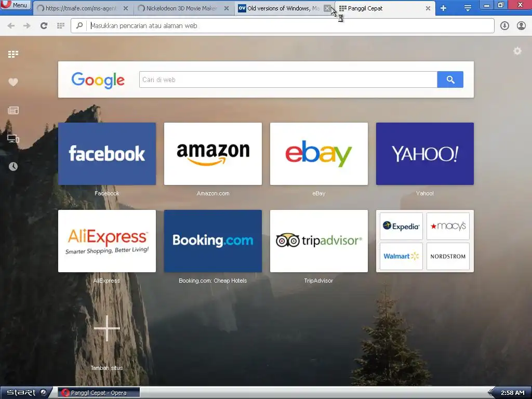Image resolution: width=532 pixels, height=399 pixels.
Task: Click the Cari di web search field
Action: tap(288, 79)
